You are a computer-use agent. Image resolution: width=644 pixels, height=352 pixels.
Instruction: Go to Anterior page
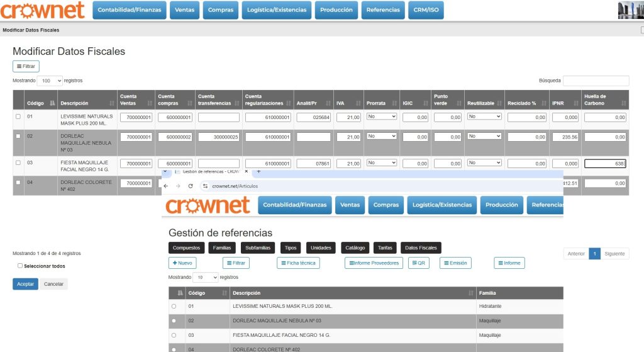[x=576, y=254]
